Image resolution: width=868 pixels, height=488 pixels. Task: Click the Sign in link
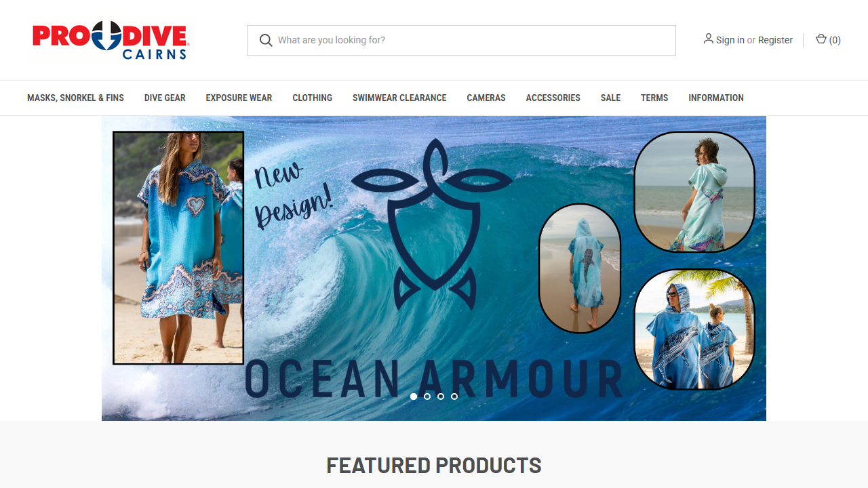[x=730, y=40]
